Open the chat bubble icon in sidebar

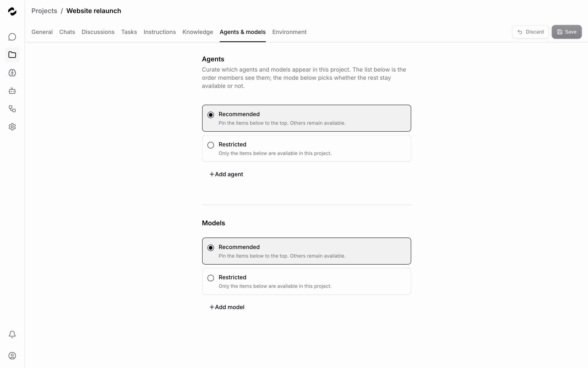coord(12,37)
